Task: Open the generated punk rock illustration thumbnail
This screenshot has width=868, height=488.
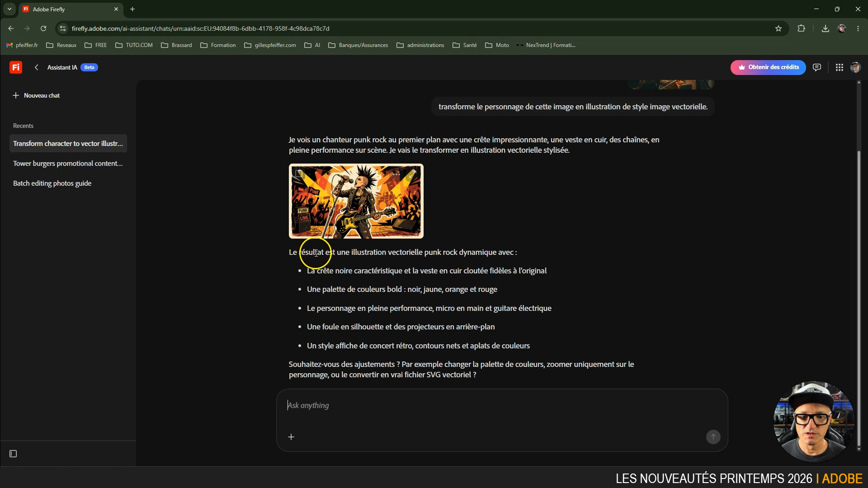Action: tap(356, 201)
